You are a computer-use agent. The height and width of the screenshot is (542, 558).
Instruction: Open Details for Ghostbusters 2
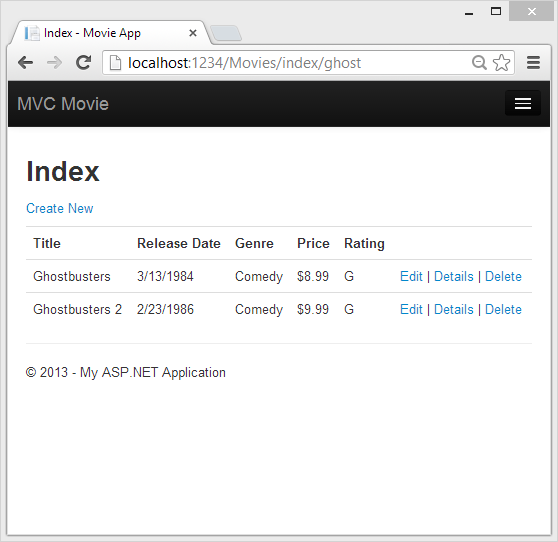[x=454, y=310]
